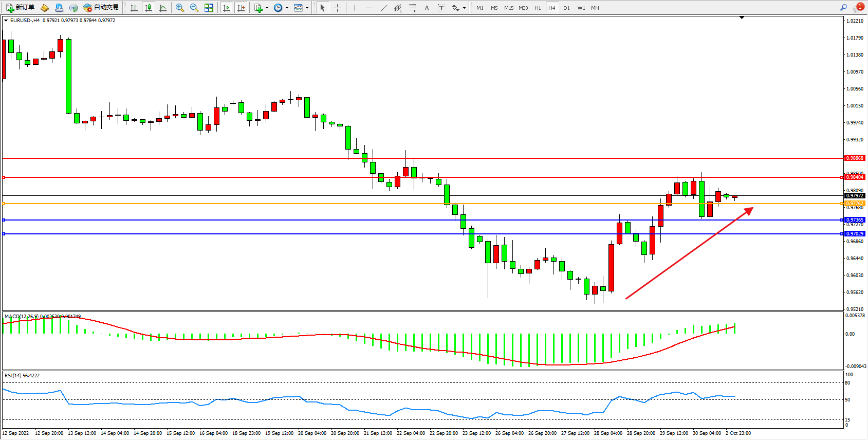Viewport: 868px width, 440px height.
Task: Choose the text label 'A' tool
Action: click(x=427, y=8)
